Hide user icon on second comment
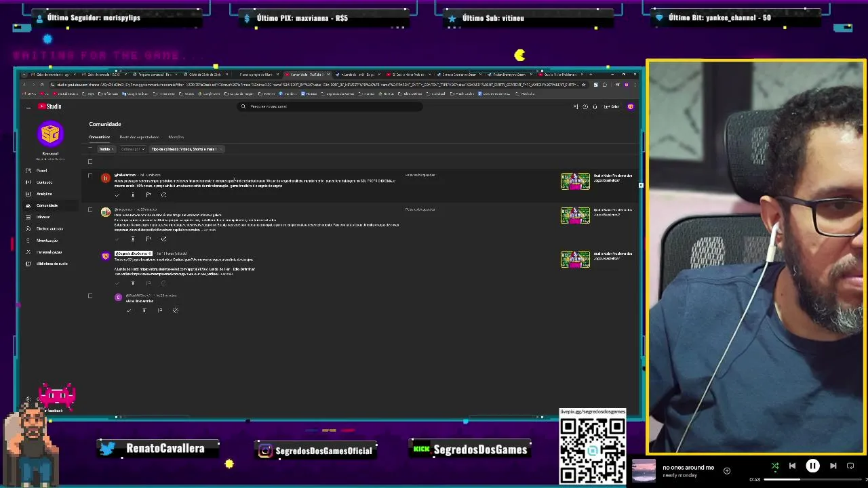Viewport: 868px width, 488px height. click(x=163, y=239)
